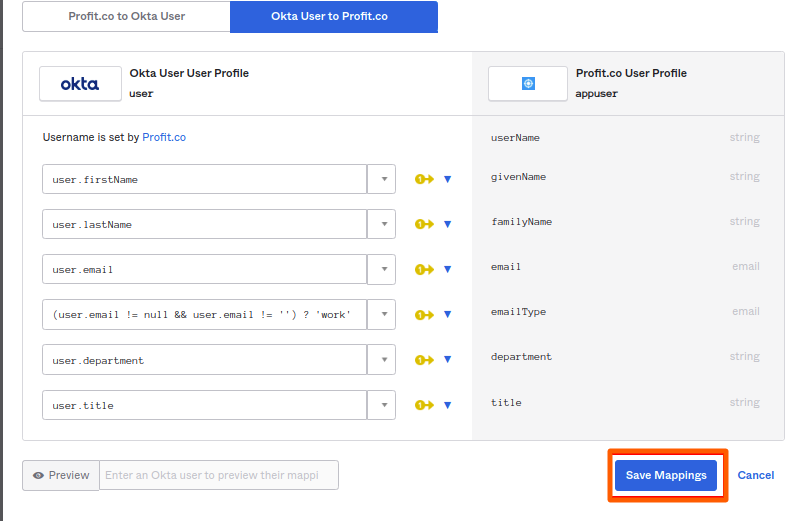Expand the user.lastName combo box arrow
The height and width of the screenshot is (521, 785).
click(x=382, y=224)
